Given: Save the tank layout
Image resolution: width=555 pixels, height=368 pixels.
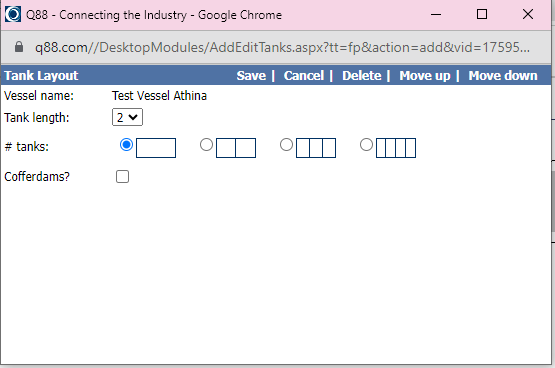Looking at the screenshot, I should (251, 75).
